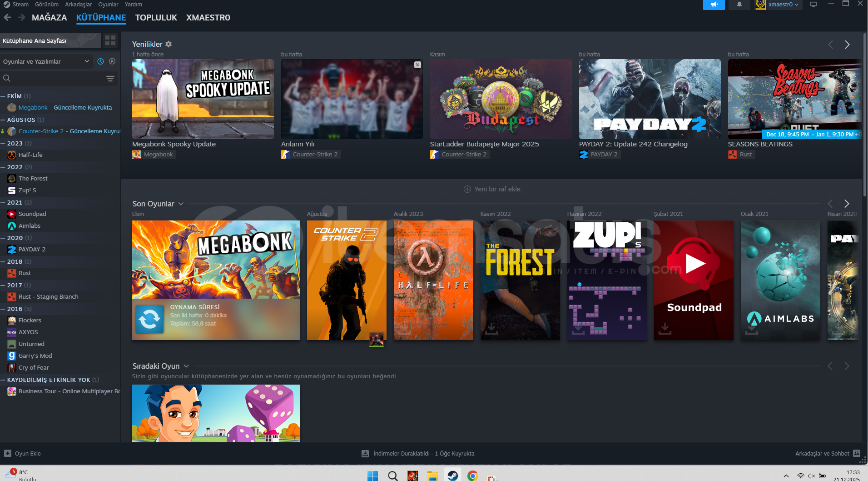Click the Oyun Ekle plus icon

8,453
